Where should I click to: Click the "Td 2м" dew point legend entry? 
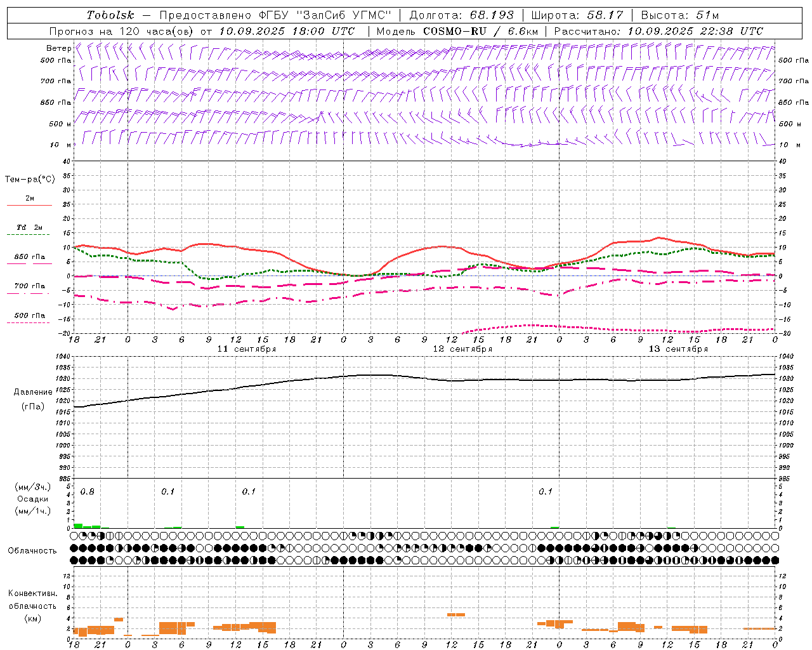click(x=30, y=227)
